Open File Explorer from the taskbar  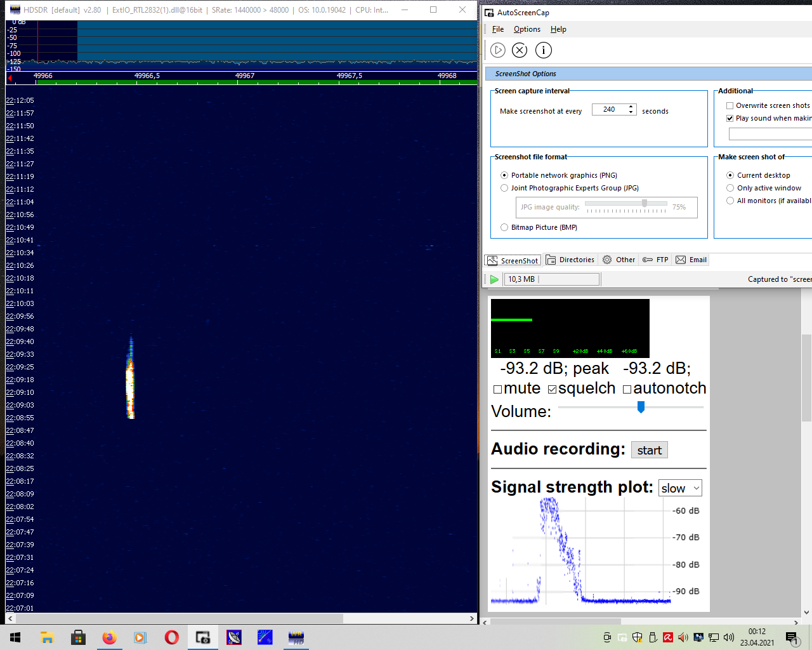click(47, 637)
